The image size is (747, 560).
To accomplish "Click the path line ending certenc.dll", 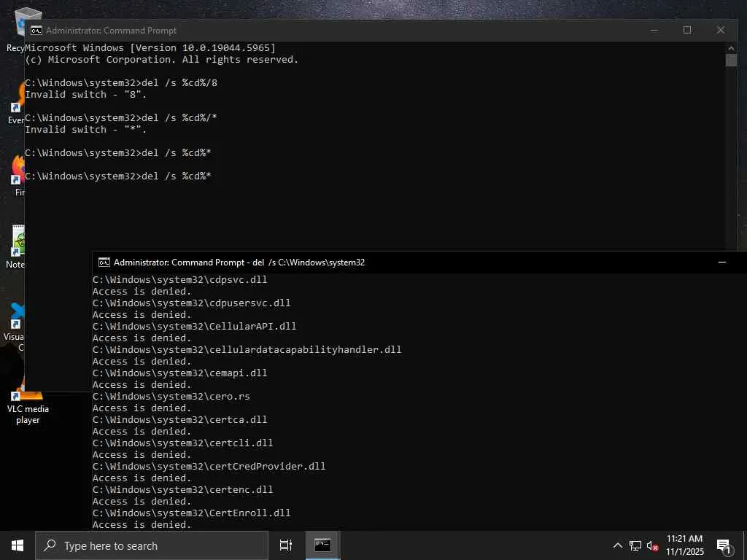I will tap(183, 489).
